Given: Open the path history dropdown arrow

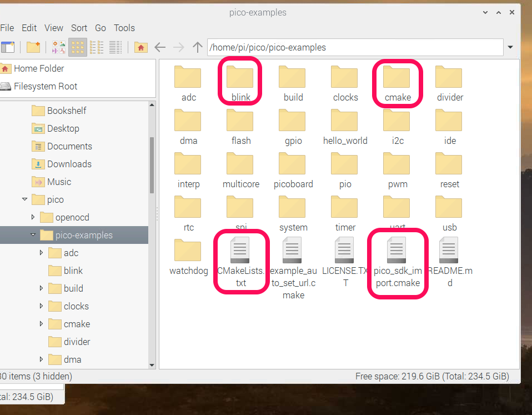Looking at the screenshot, I should [x=510, y=47].
